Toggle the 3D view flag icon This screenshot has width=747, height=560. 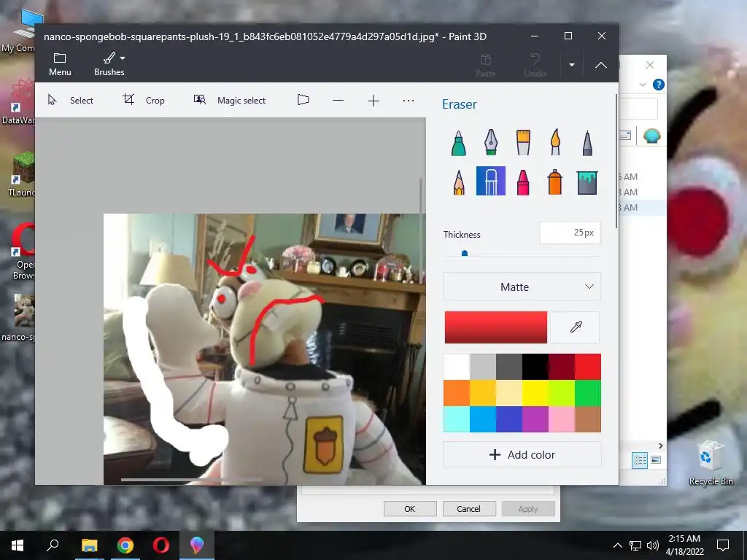point(303,100)
